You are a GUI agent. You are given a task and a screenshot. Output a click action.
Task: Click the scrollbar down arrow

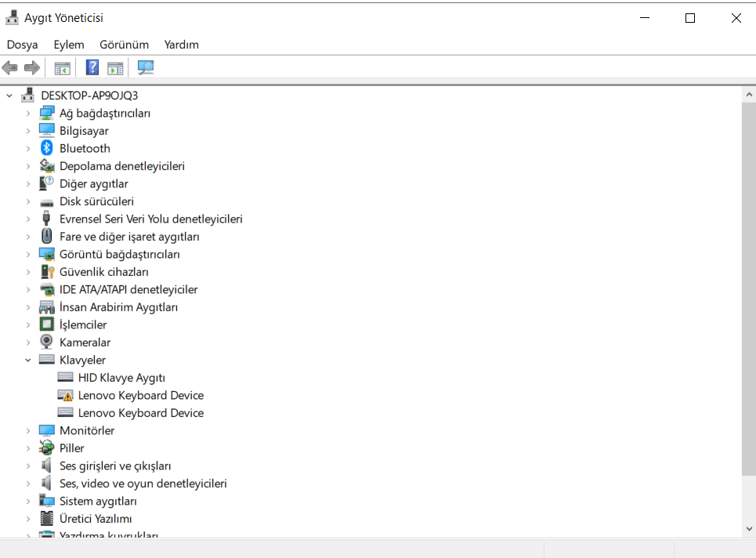click(x=749, y=528)
